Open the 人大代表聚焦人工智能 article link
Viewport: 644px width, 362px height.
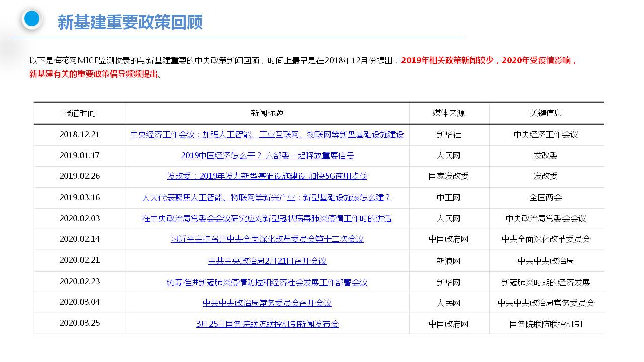(267, 198)
